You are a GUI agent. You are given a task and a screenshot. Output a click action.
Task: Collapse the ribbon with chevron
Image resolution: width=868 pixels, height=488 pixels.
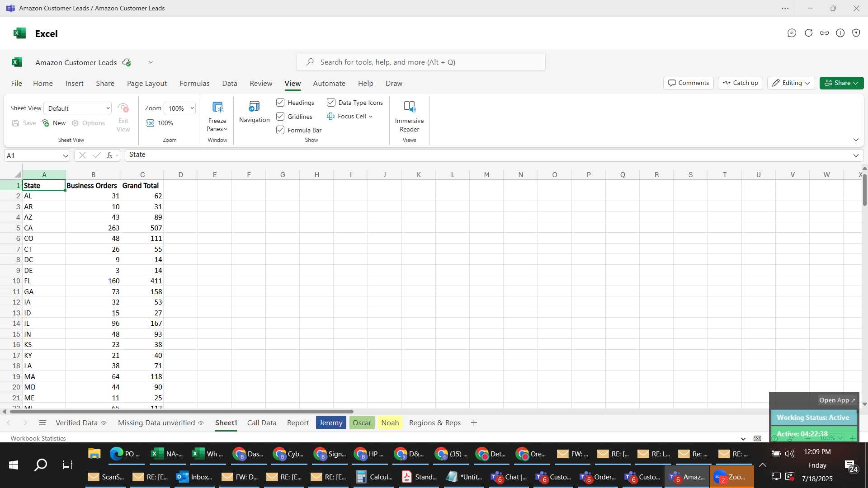point(856,140)
